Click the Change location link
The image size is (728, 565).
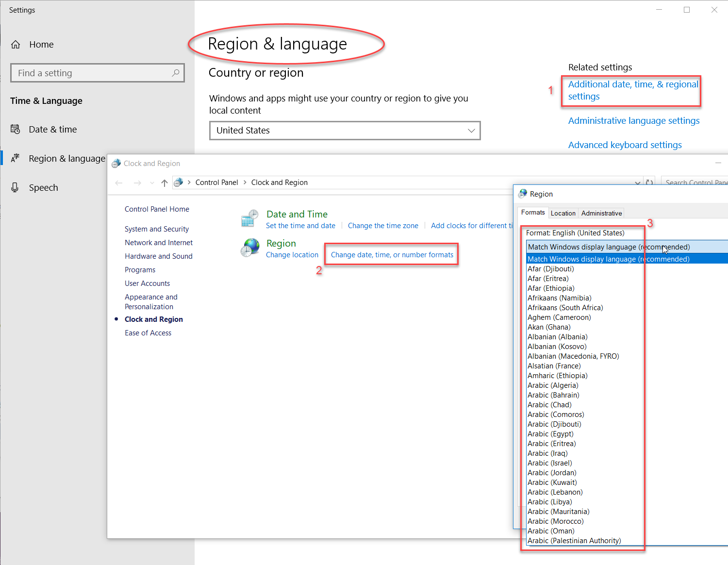[x=292, y=255]
